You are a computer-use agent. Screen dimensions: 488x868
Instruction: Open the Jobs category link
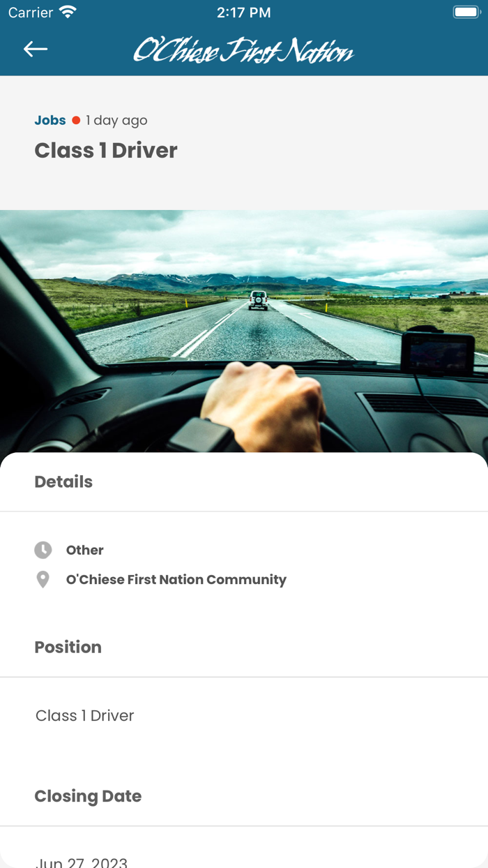(x=50, y=120)
